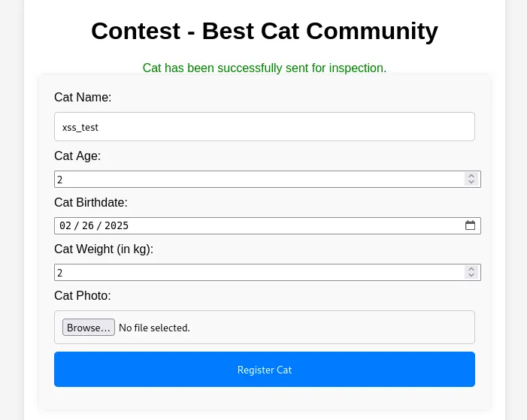
Task: Click the Cat Age label
Action: coord(77,156)
